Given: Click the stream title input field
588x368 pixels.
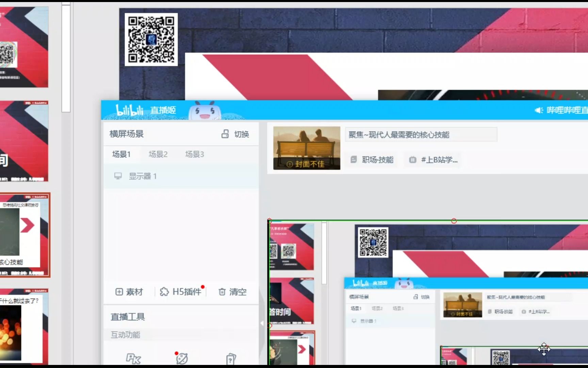Looking at the screenshot, I should pyautogui.click(x=421, y=134).
